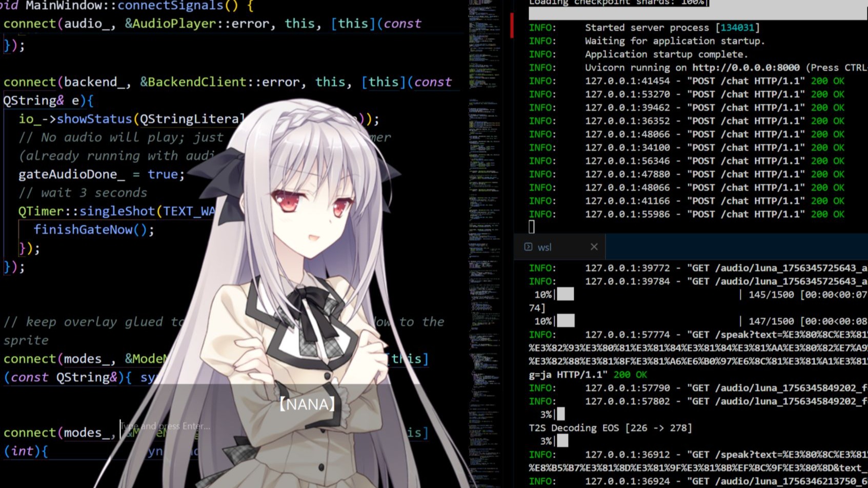Click the 'T2S Decoding EOS [226 -> 278]' line
This screenshot has width=868, height=488.
pos(611,428)
